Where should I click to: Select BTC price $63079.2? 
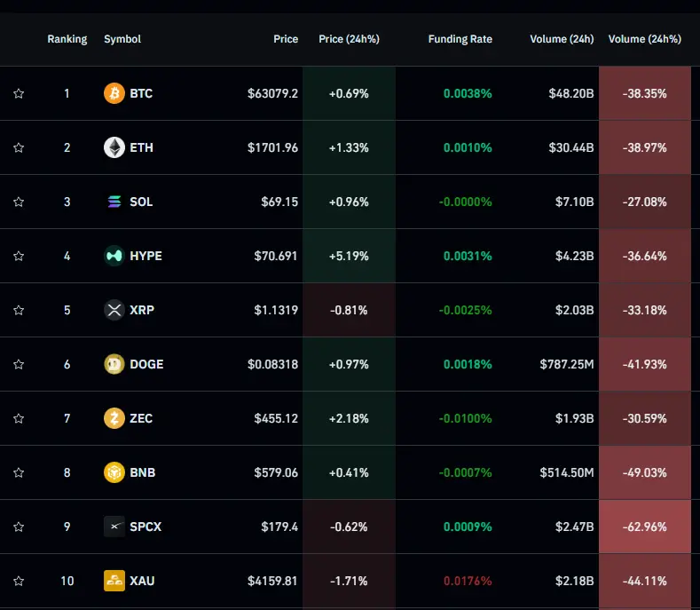(x=272, y=93)
